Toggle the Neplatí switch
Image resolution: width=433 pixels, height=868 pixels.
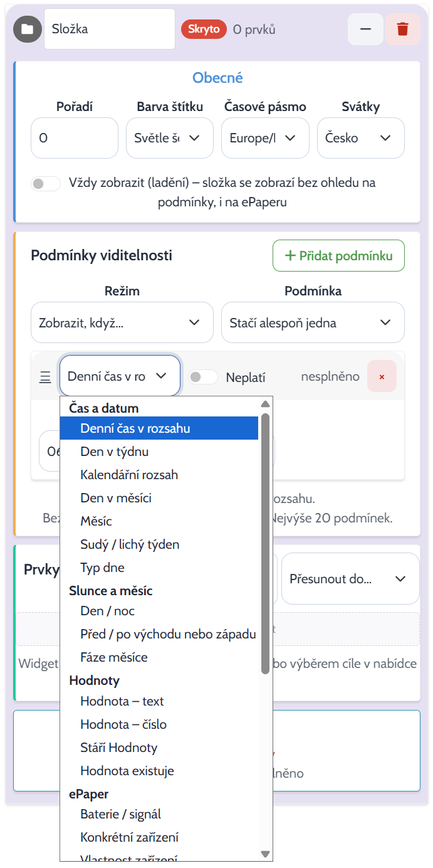tap(204, 377)
